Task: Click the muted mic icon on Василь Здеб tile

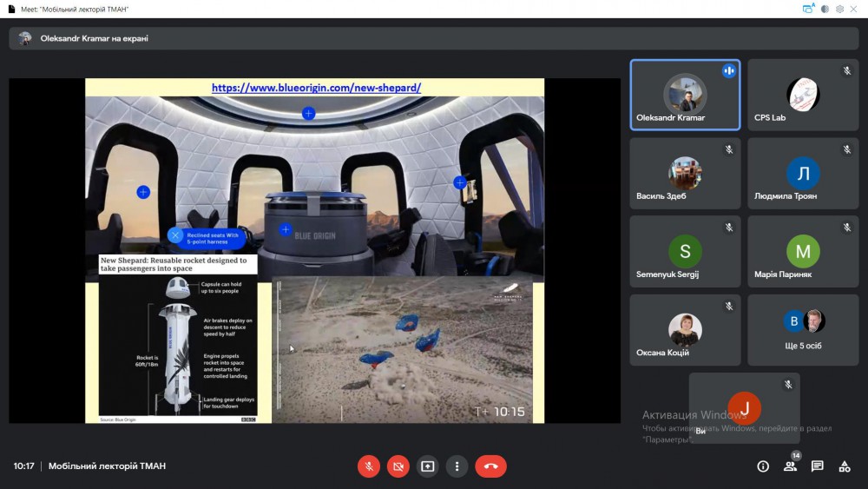Action: tap(729, 149)
